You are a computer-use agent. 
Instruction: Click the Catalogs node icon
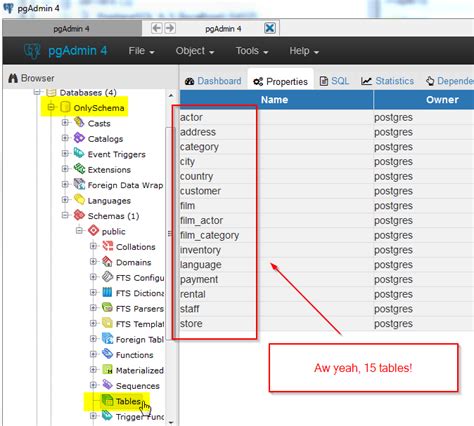coord(79,138)
